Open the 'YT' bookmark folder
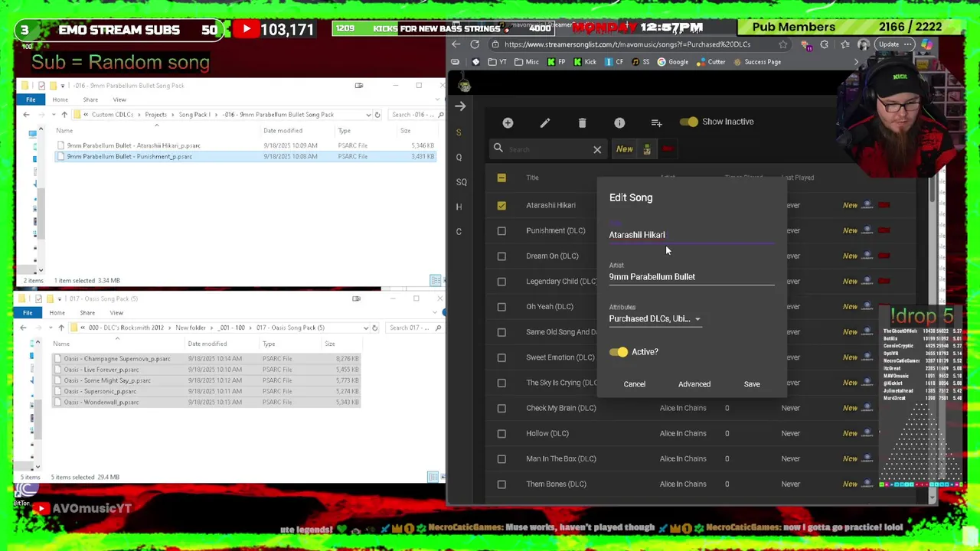The width and height of the screenshot is (980, 551). coord(498,62)
